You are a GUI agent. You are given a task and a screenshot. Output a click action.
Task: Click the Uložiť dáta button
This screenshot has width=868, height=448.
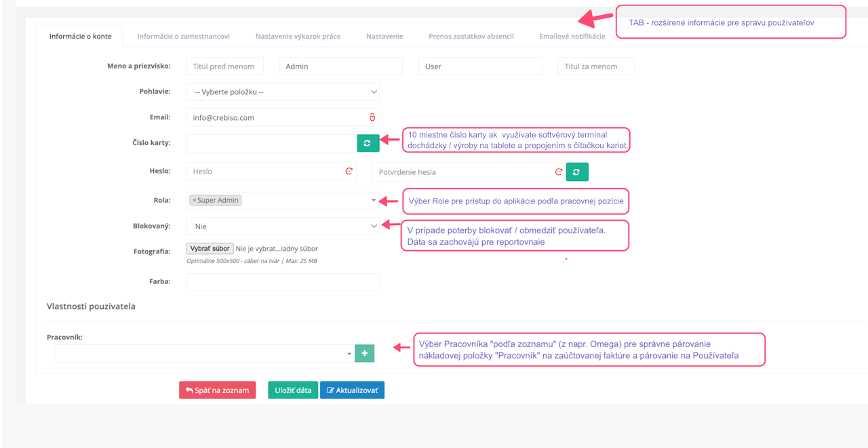(x=293, y=390)
